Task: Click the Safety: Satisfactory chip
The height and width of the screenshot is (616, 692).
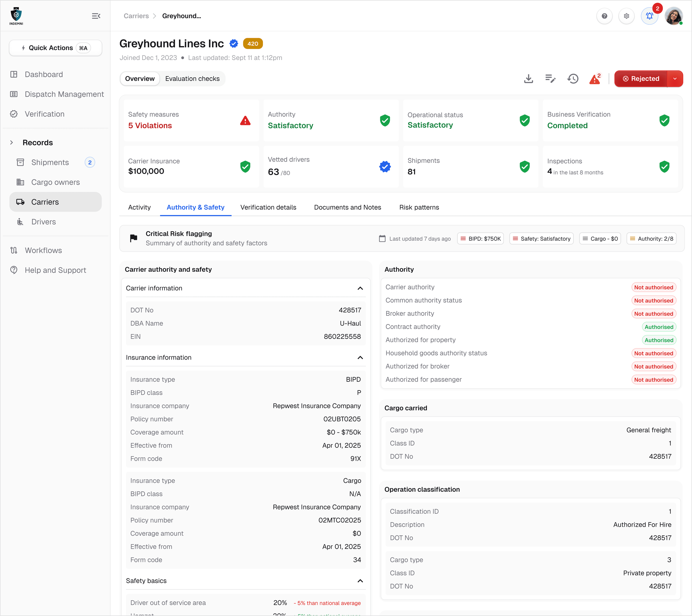Action: (x=541, y=239)
